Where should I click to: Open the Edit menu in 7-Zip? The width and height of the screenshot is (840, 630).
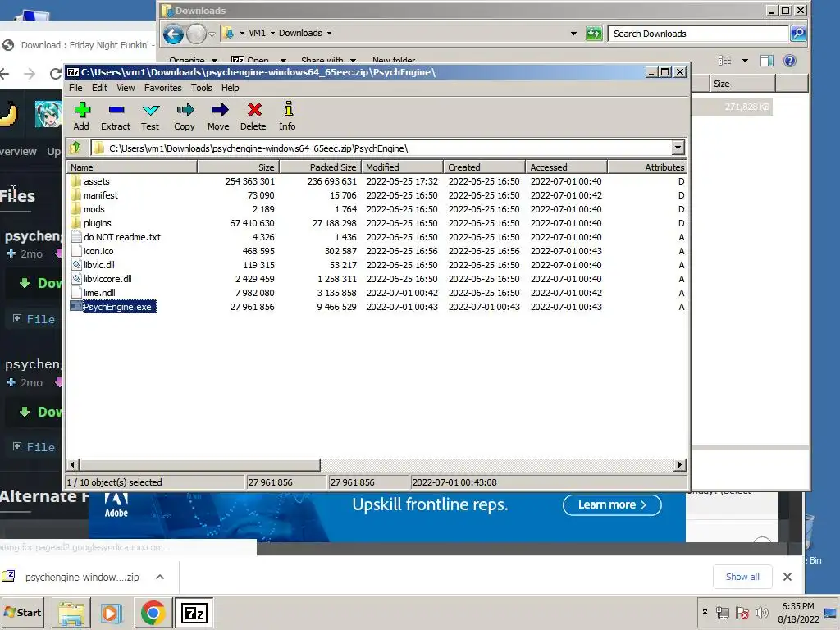99,88
